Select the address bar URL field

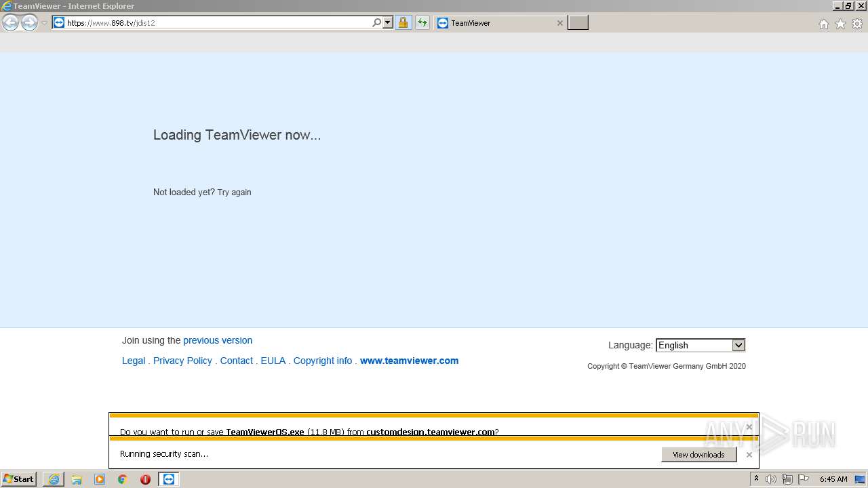(x=217, y=22)
